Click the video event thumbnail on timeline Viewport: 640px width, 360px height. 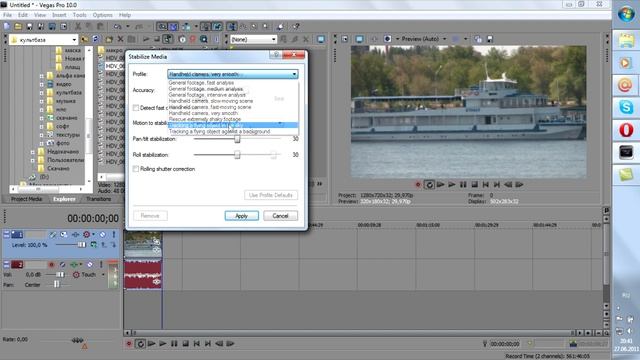pyautogui.click(x=143, y=244)
